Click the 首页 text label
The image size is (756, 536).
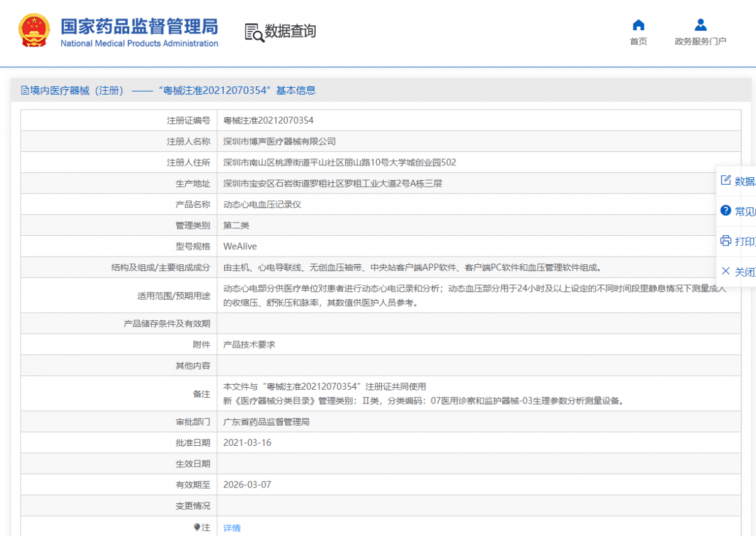pos(638,42)
